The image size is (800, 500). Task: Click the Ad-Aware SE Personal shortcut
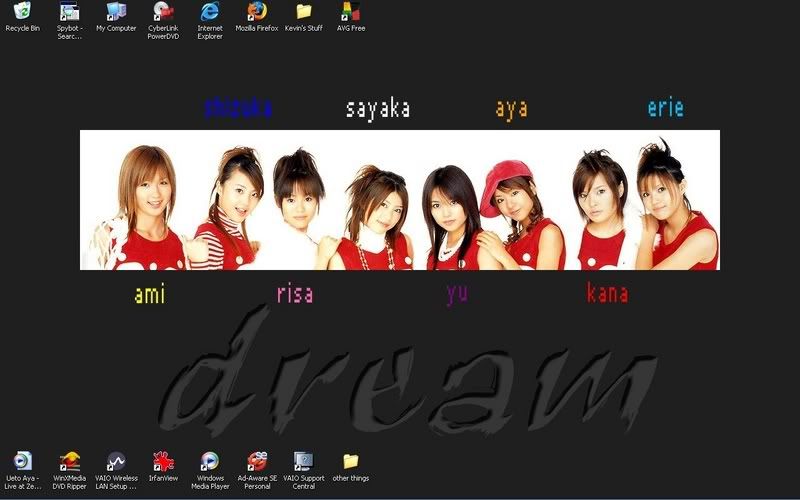pos(257,461)
